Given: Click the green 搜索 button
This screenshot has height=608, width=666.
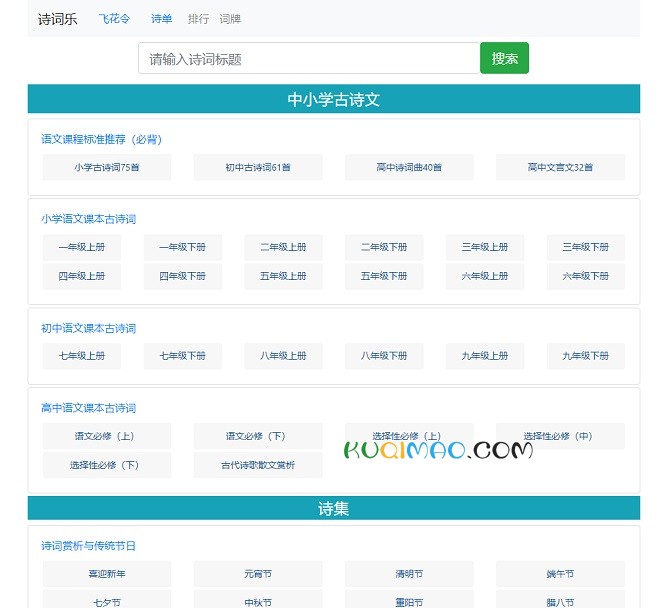Looking at the screenshot, I should pyautogui.click(x=504, y=58).
